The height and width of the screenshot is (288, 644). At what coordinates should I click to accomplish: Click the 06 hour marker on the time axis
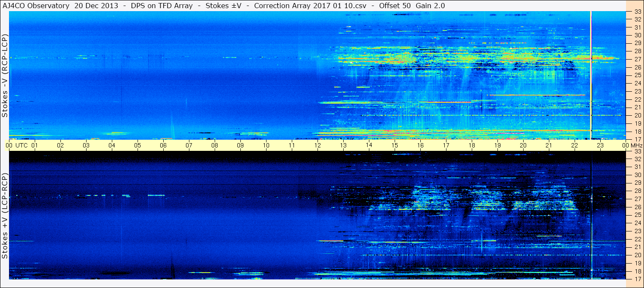[163, 145]
